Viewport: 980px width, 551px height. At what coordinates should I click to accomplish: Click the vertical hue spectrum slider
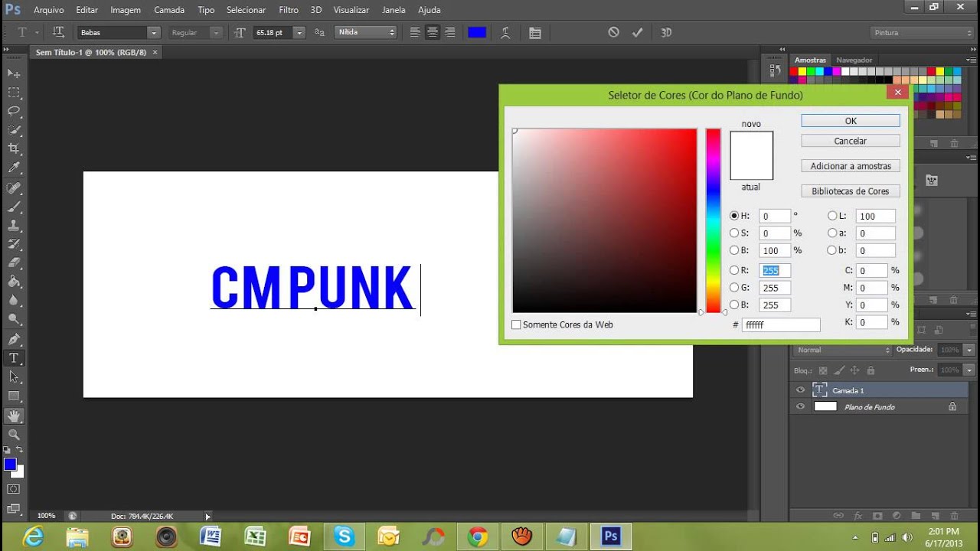[x=714, y=220]
